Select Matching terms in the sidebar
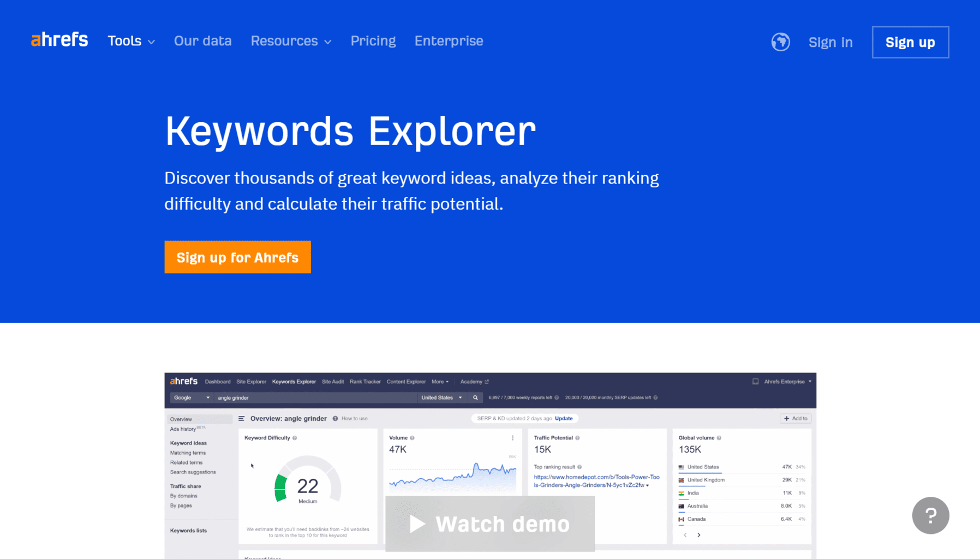The height and width of the screenshot is (559, 980). 188,453
